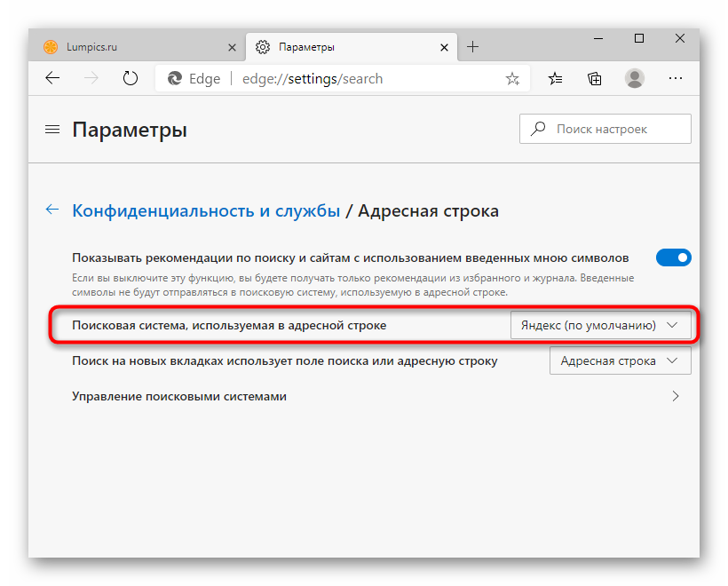The width and height of the screenshot is (728, 586).
Task: Open Collections icon in toolbar
Action: [x=594, y=78]
